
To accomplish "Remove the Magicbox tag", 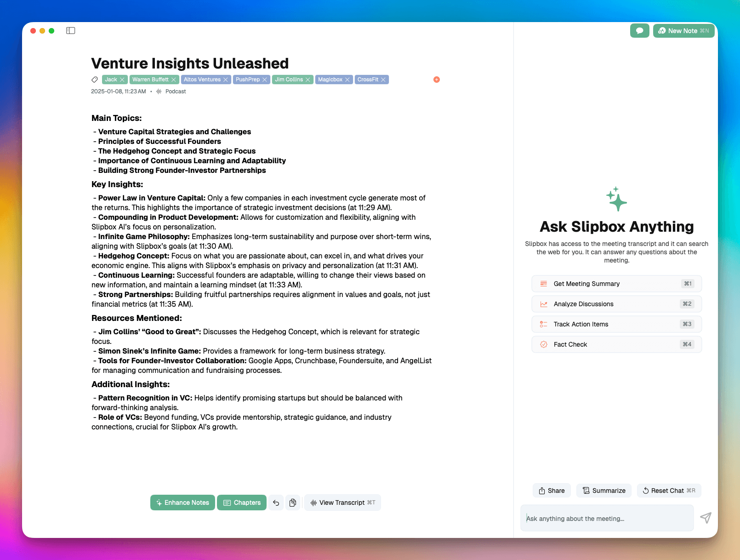I will (347, 80).
